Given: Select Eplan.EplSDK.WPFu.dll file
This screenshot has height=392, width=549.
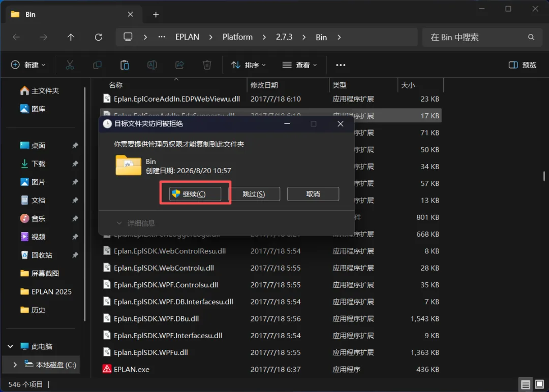Looking at the screenshot, I should [x=271, y=352].
